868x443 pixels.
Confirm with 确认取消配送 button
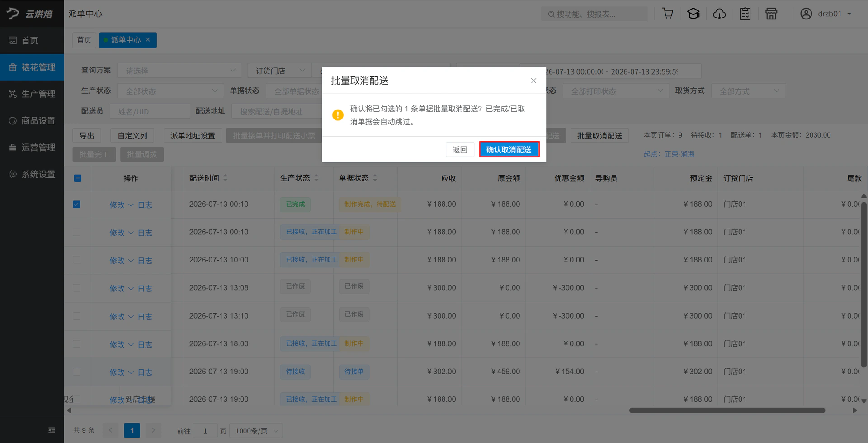(x=509, y=149)
